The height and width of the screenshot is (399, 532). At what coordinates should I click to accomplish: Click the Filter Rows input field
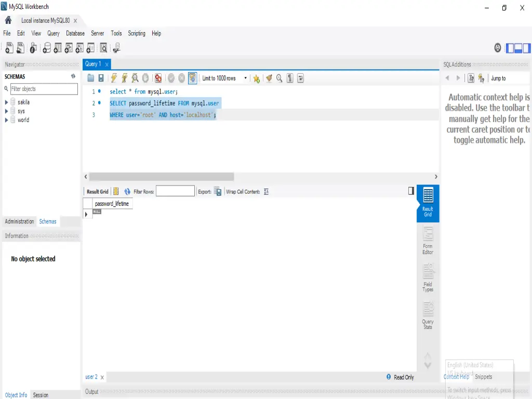[175, 191]
